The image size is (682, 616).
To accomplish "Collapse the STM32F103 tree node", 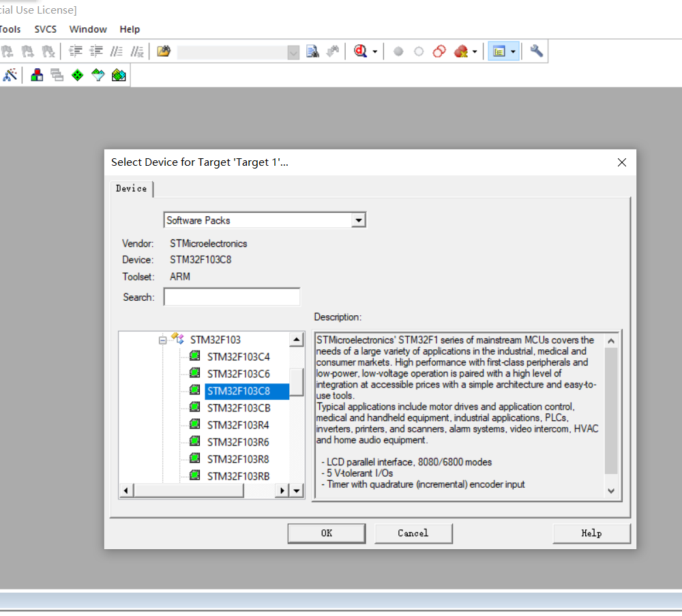I will (162, 340).
